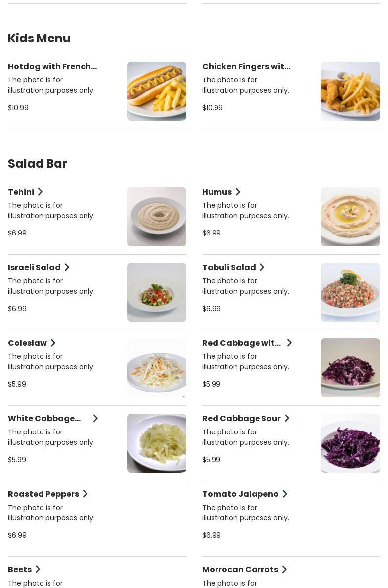Screen dimensions: 388x588
Task: Expand the Tomato Jalapeno chevron
Action: tap(285, 494)
